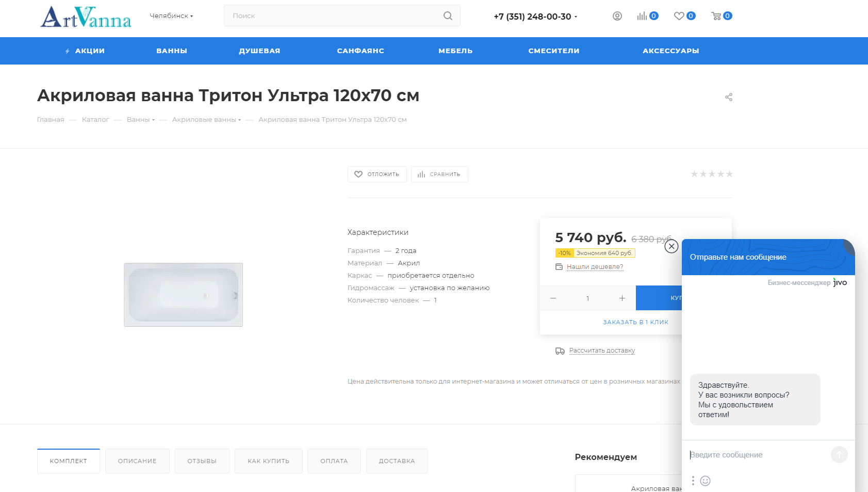Toggle Отложить wishlist button
Screen dimensions: 868x492
coord(377,174)
